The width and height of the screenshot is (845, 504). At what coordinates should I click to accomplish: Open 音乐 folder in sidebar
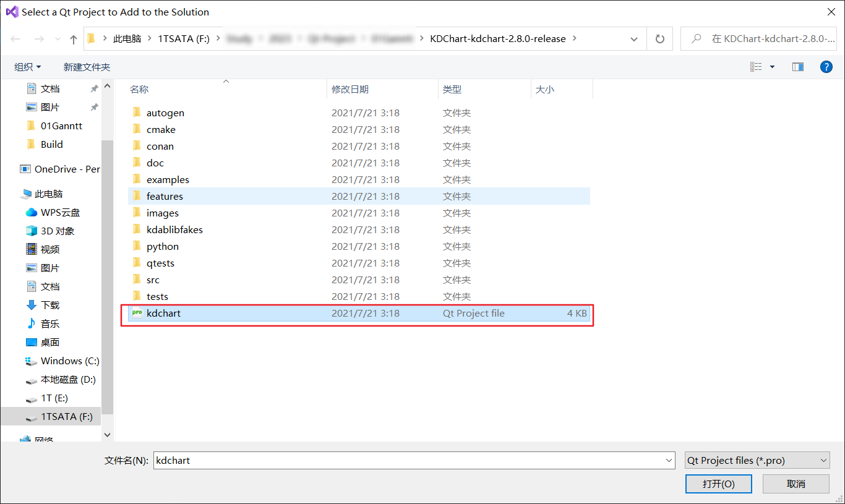coord(50,323)
